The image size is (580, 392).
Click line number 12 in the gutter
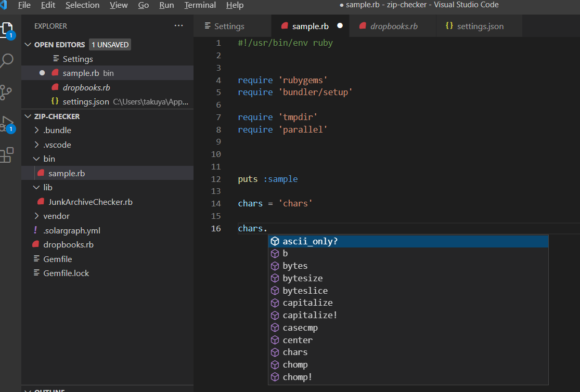coord(216,179)
